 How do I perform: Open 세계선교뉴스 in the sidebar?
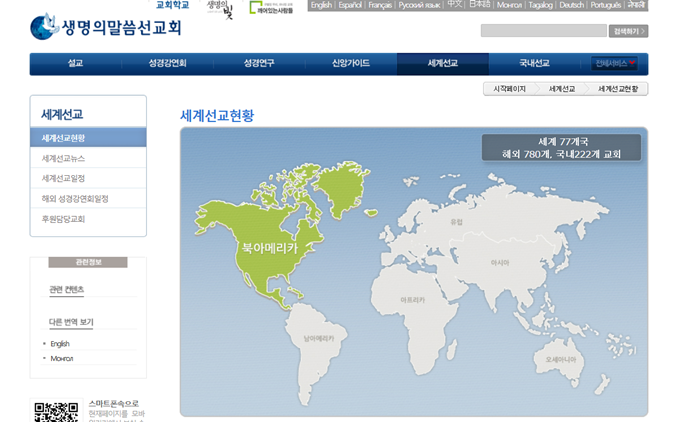tap(63, 158)
